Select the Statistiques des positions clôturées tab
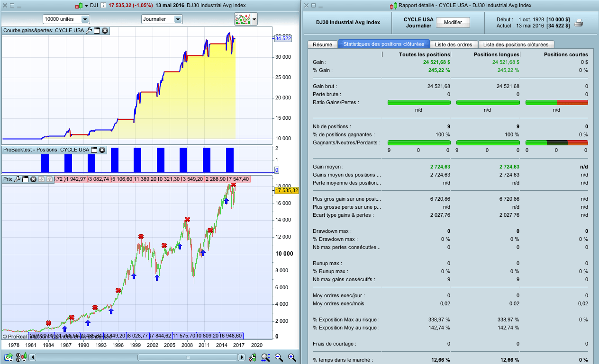This screenshot has width=599, height=364. pos(384,44)
